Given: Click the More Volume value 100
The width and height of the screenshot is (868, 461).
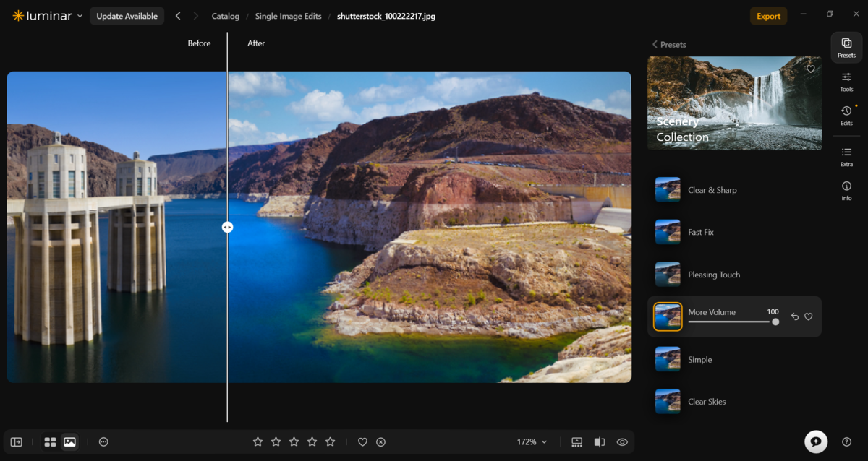Looking at the screenshot, I should (773, 312).
